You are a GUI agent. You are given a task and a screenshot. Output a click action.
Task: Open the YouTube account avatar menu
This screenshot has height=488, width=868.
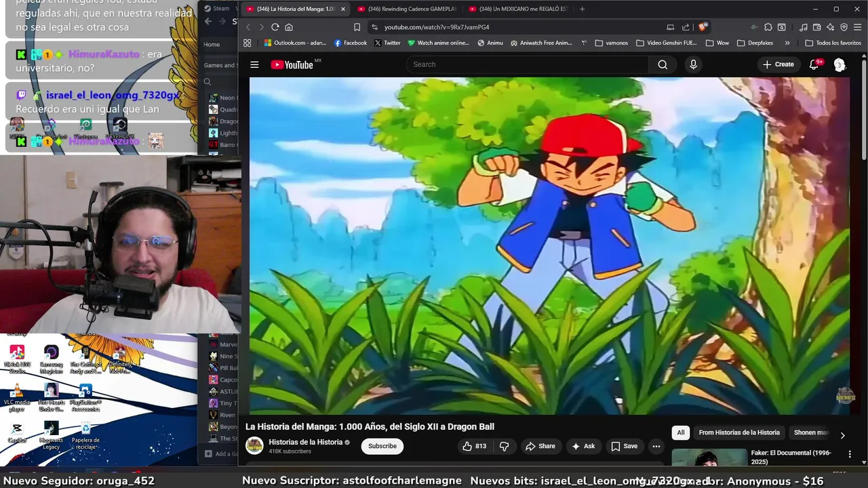coord(840,64)
